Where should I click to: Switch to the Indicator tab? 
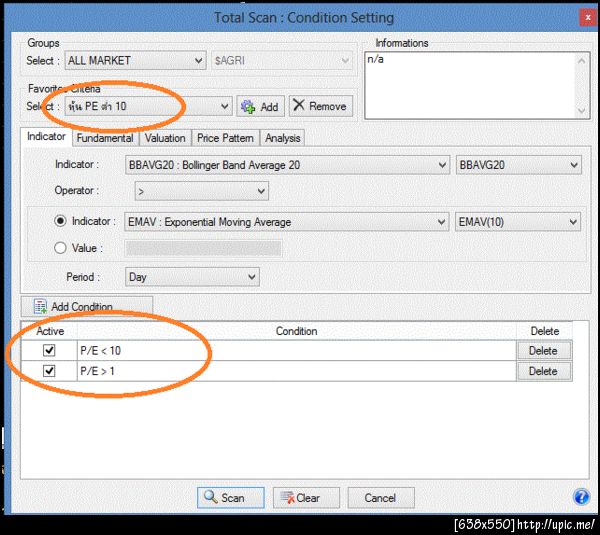coord(46,137)
